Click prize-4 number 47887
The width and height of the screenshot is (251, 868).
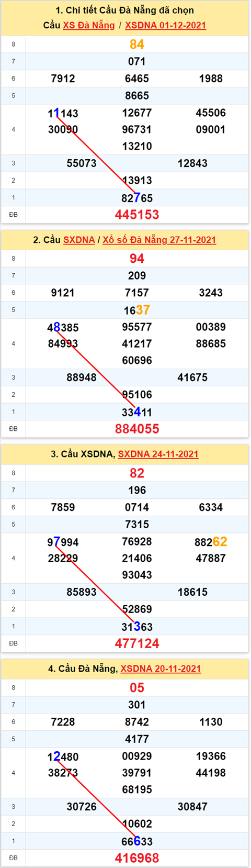click(x=211, y=558)
